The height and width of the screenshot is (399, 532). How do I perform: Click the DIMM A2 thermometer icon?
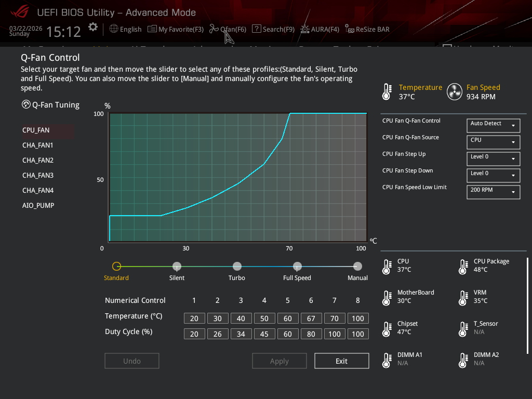point(463,361)
